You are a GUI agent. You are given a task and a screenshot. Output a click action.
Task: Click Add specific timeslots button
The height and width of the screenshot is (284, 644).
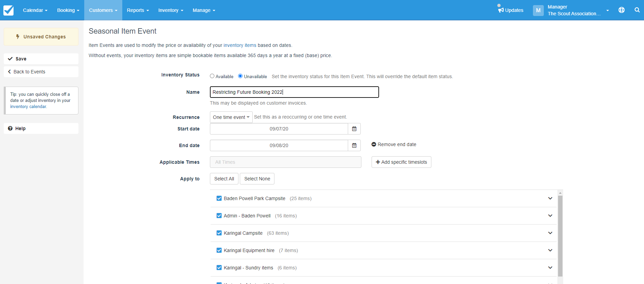click(401, 162)
